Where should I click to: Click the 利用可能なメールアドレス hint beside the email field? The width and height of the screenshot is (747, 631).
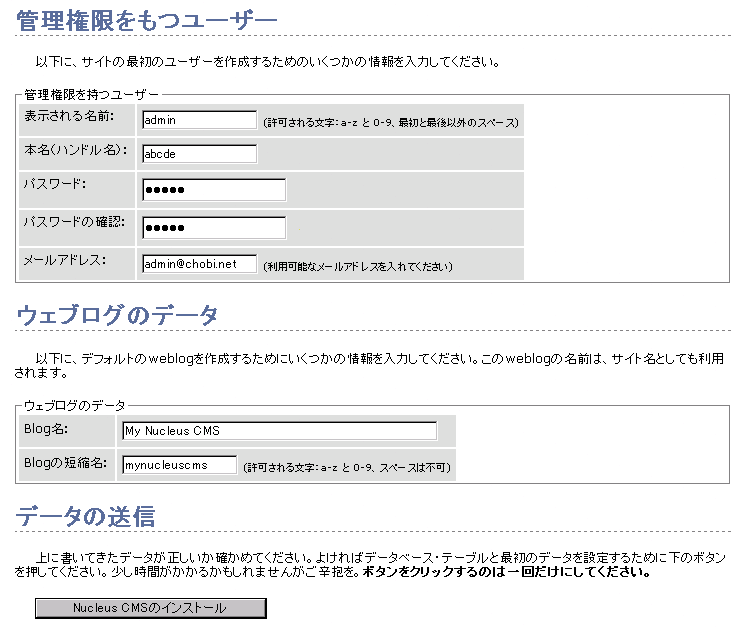pos(358,267)
